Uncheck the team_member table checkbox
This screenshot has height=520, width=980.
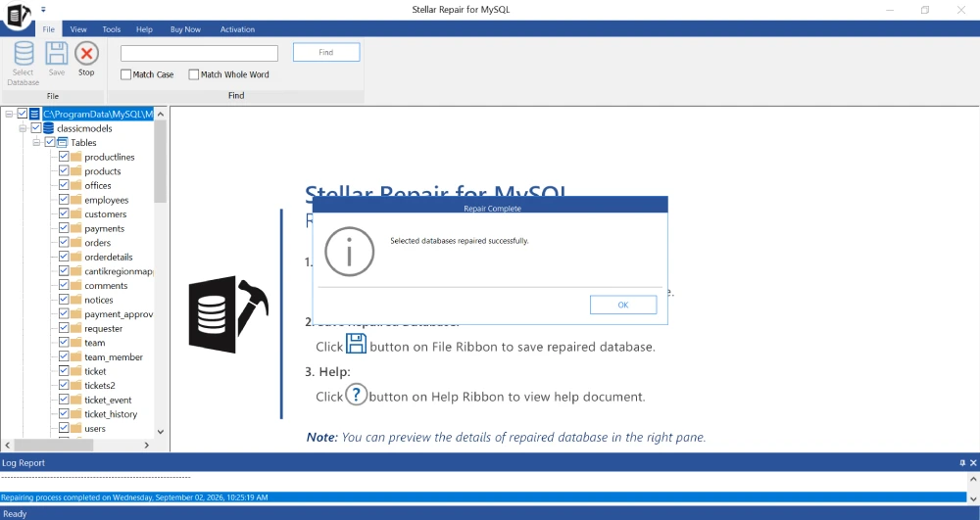tap(64, 356)
